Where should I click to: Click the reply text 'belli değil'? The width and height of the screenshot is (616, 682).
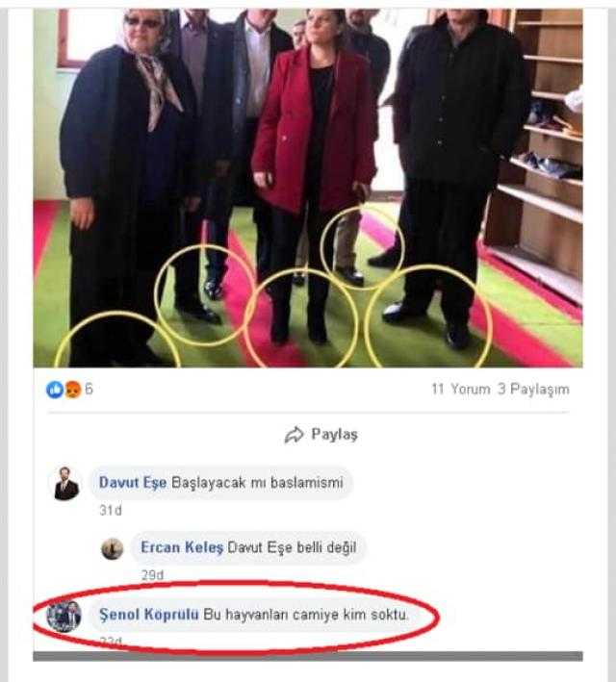pos(326,547)
